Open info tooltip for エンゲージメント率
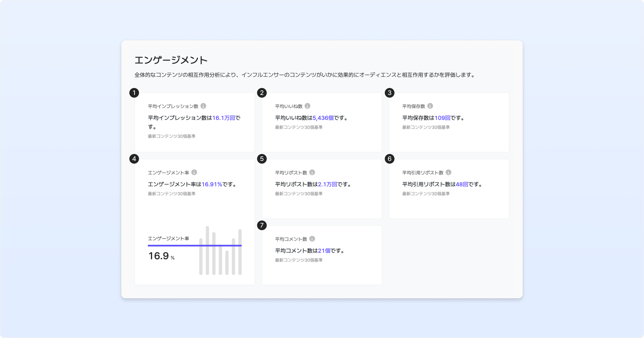Viewport: 644px width, 338px height. click(x=194, y=172)
